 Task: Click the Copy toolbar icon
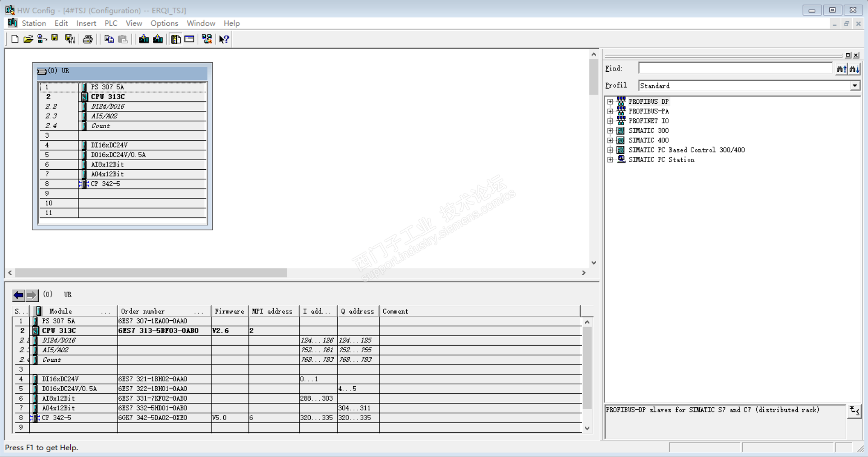(109, 39)
